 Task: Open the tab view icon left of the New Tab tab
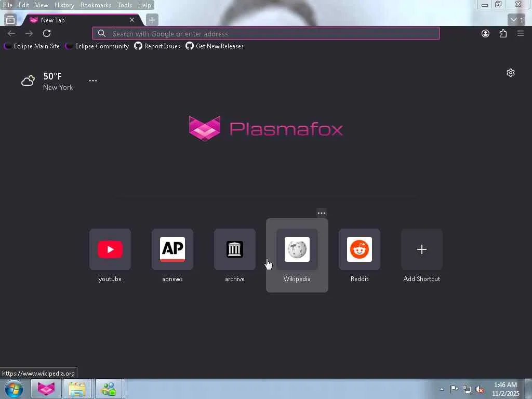tap(10, 20)
